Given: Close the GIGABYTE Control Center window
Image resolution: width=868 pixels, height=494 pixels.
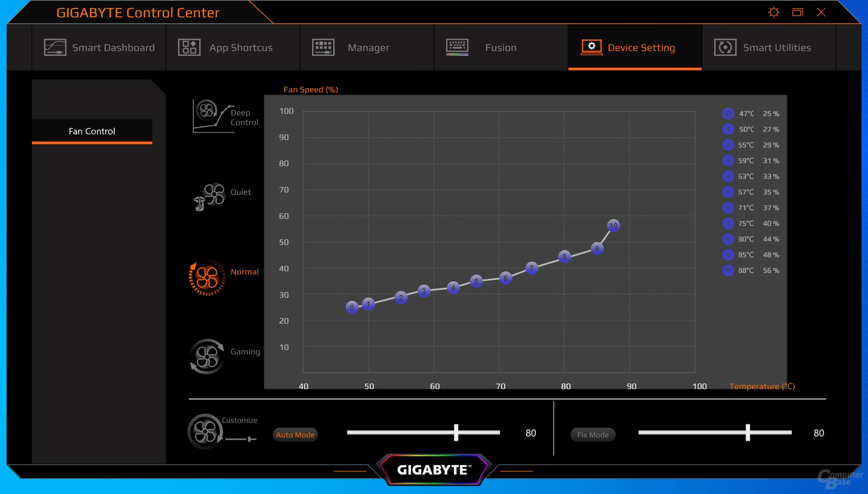Looking at the screenshot, I should coord(821,12).
